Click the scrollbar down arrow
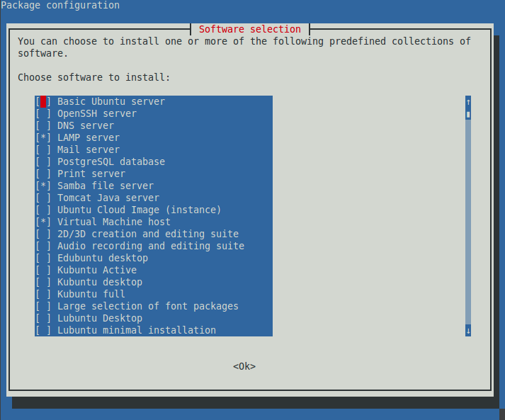Screen dimensions: 505x420 pyautogui.click(x=468, y=331)
